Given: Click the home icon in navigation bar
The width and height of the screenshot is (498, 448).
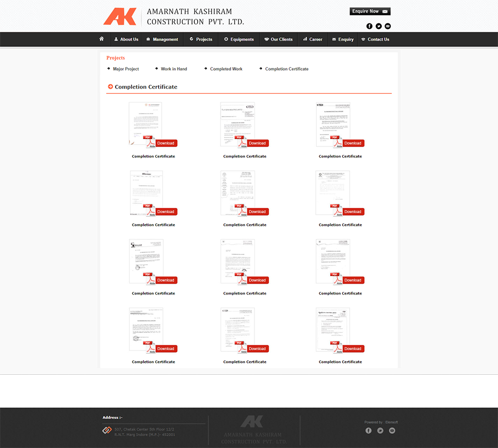Looking at the screenshot, I should point(102,39).
